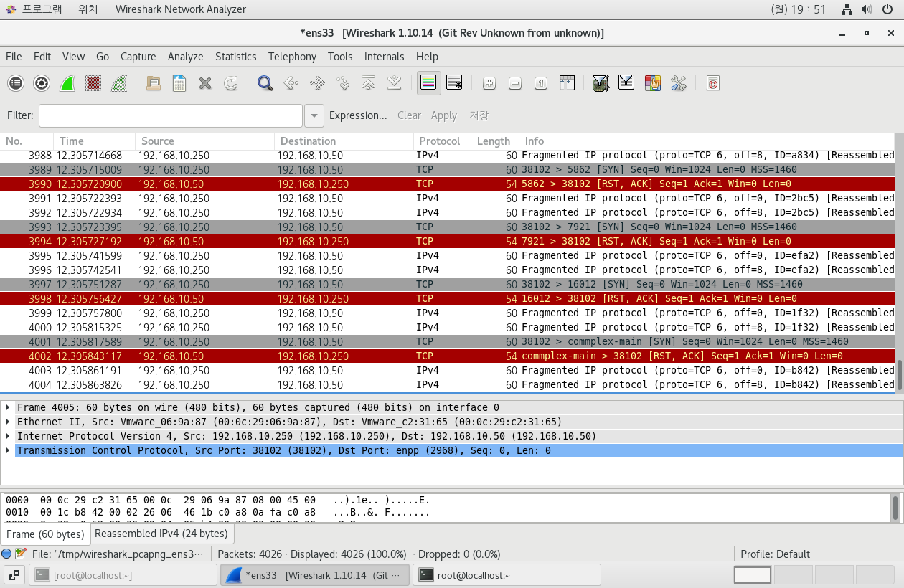Zoom in the packet text

pyautogui.click(x=489, y=83)
